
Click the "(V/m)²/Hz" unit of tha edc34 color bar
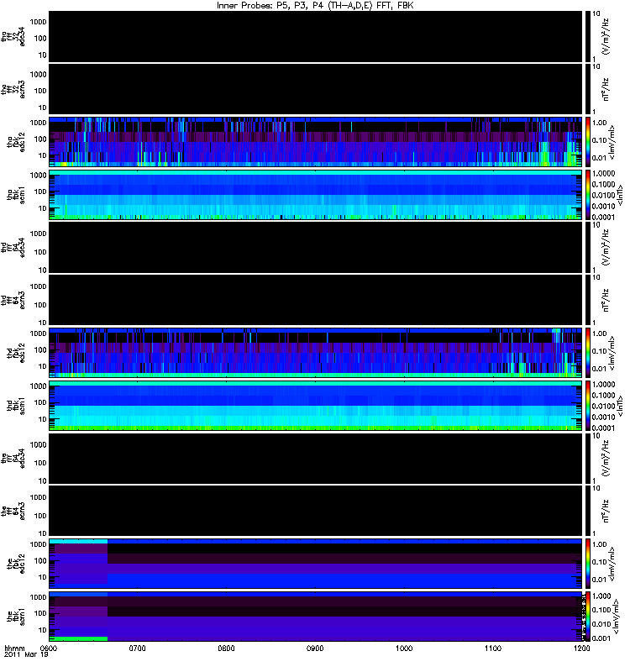[x=606, y=36]
